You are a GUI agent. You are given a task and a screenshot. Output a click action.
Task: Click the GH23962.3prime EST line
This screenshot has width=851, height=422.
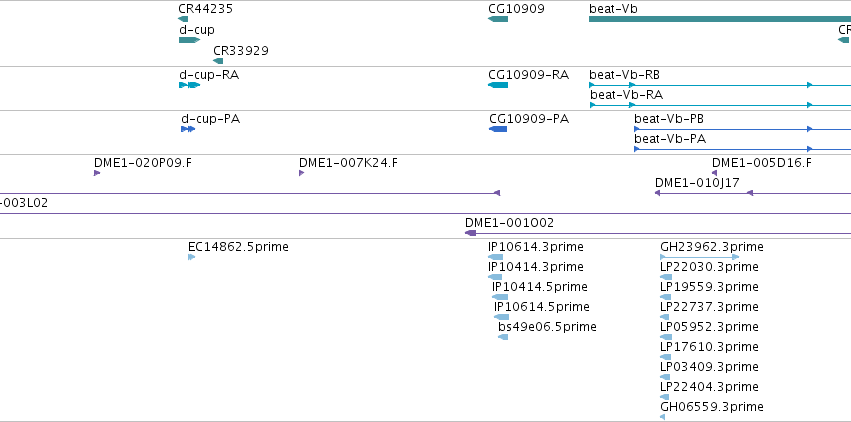[x=700, y=257]
